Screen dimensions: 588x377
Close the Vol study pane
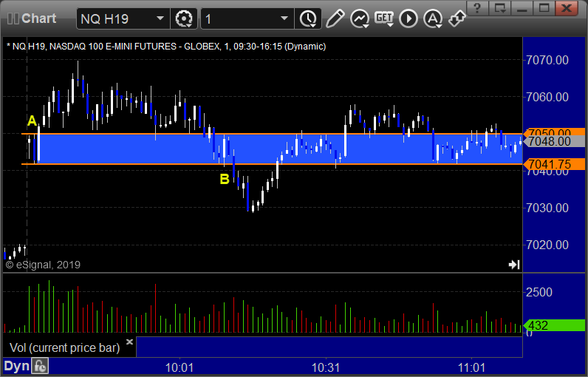pyautogui.click(x=129, y=342)
